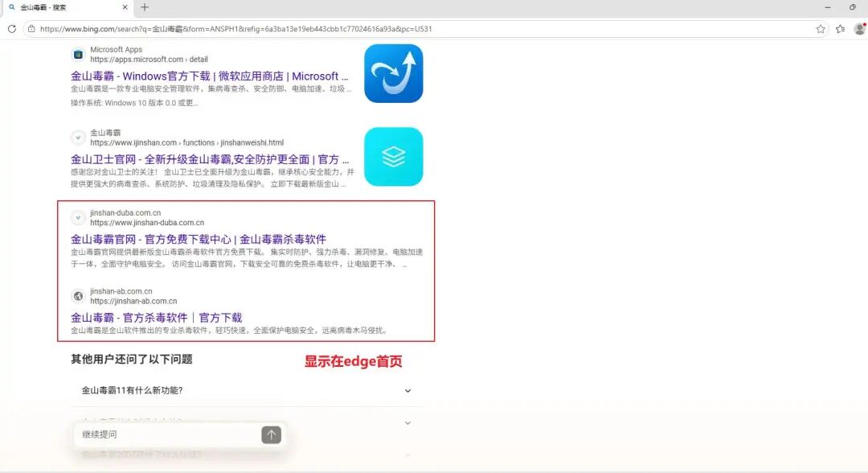The height and width of the screenshot is (473, 868).
Task: Reload the current Bing page
Action: [x=11, y=29]
